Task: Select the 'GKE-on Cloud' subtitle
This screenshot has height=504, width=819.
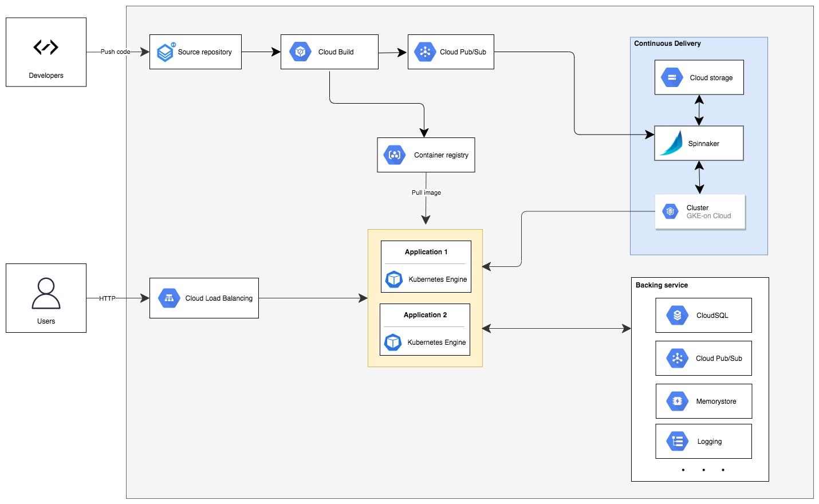Action: (708, 216)
